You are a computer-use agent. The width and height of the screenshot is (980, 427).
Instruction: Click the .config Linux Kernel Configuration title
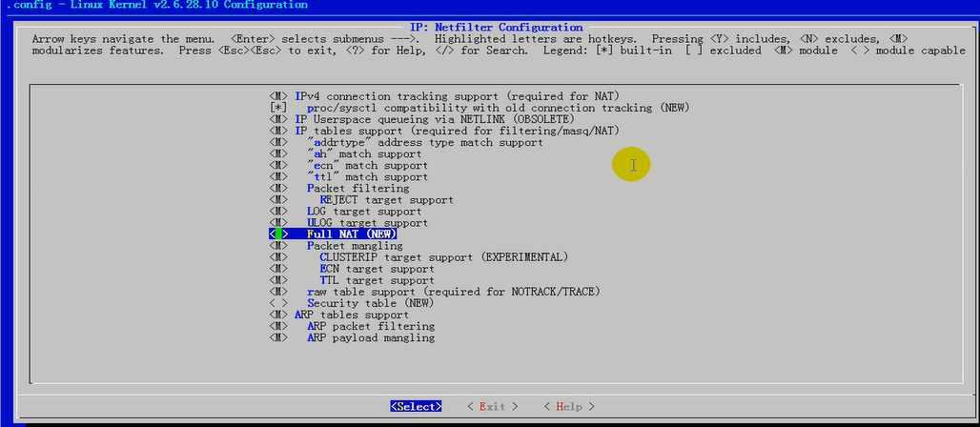(157, 5)
